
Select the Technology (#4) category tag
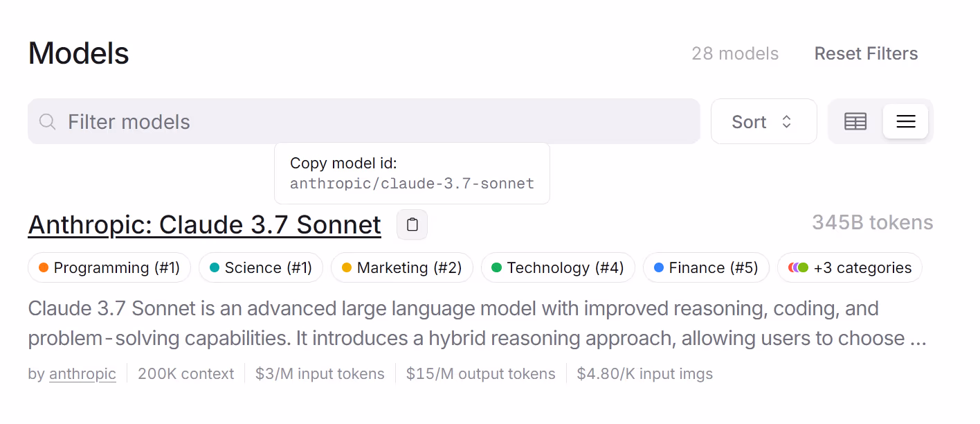click(x=557, y=267)
